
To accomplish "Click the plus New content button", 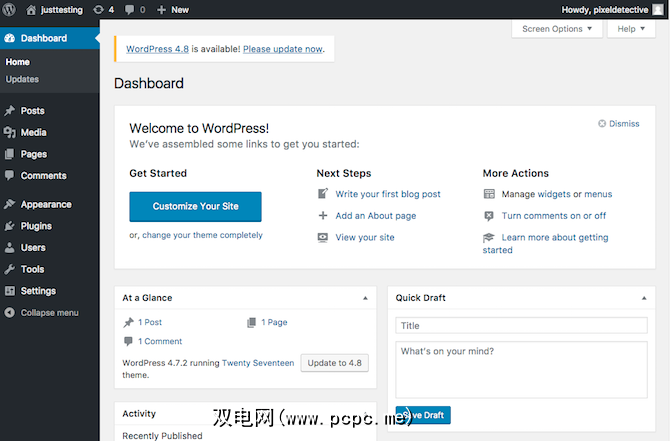I will [x=173, y=9].
